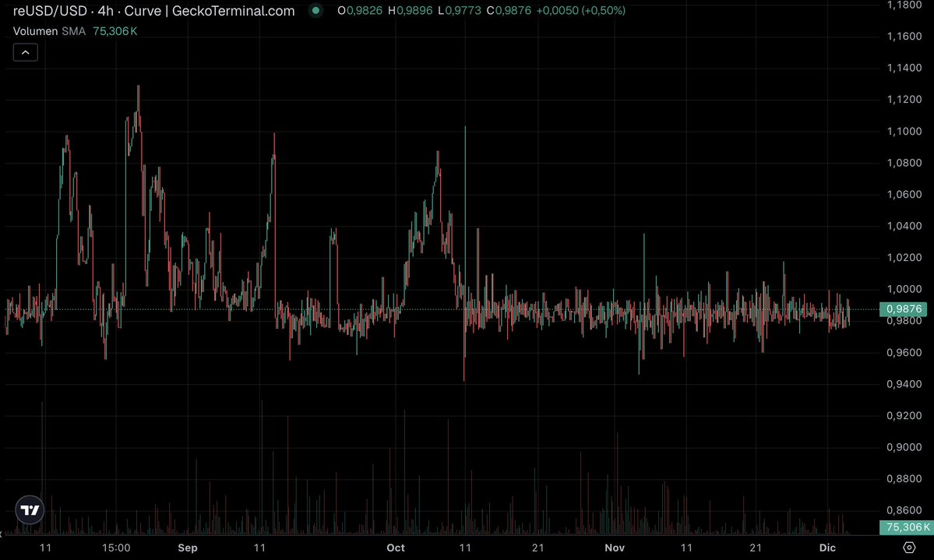Click the 1,1000 price axis label
This screenshot has height=560, width=934.
[x=904, y=131]
